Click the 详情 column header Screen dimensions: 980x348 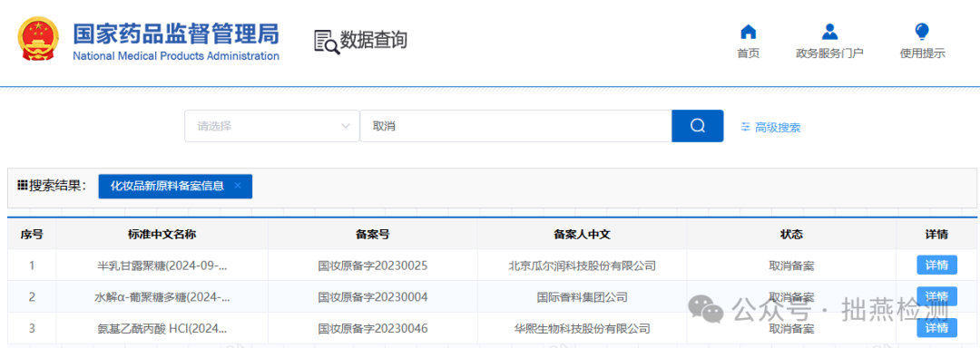click(936, 235)
